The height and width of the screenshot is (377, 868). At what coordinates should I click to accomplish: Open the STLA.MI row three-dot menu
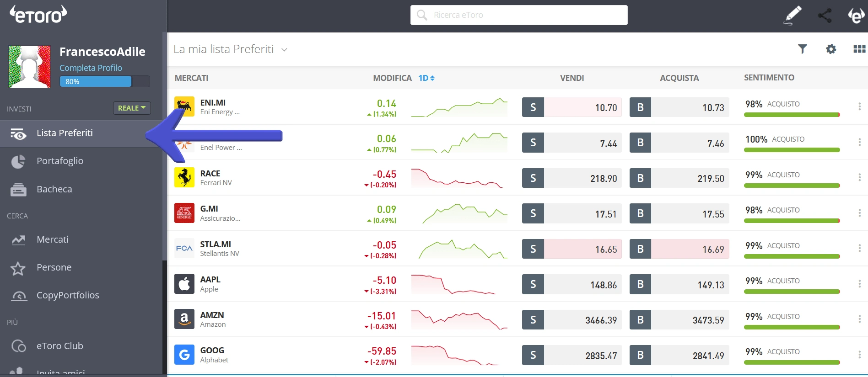[x=859, y=248]
